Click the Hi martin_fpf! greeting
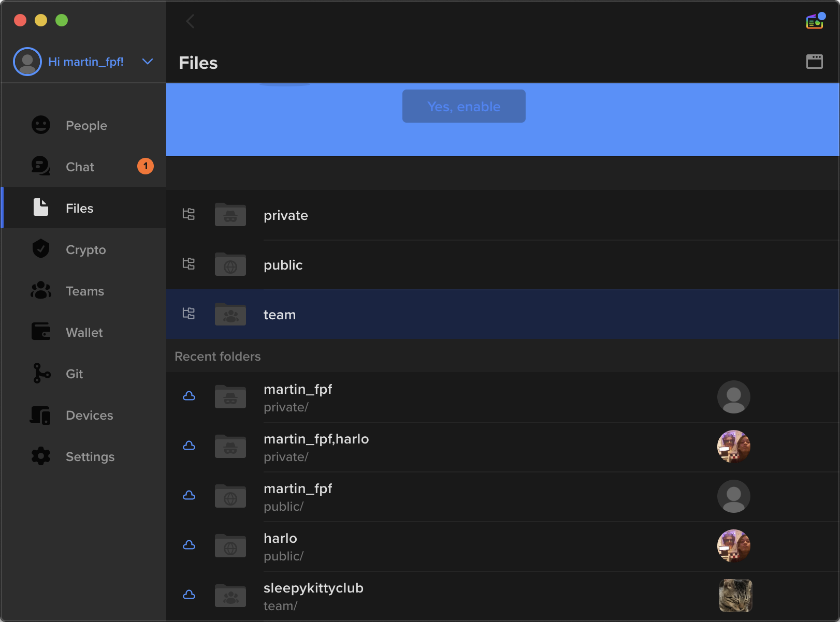This screenshot has width=840, height=622. (x=86, y=62)
